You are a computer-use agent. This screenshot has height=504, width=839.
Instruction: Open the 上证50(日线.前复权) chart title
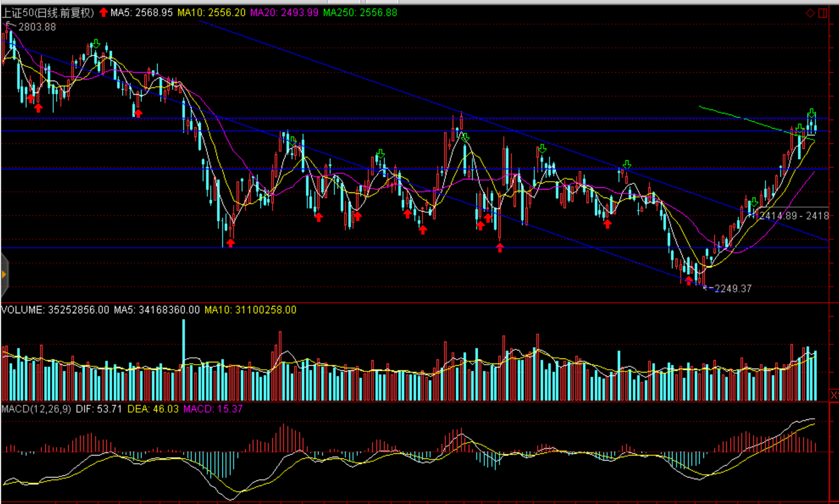pos(47,12)
